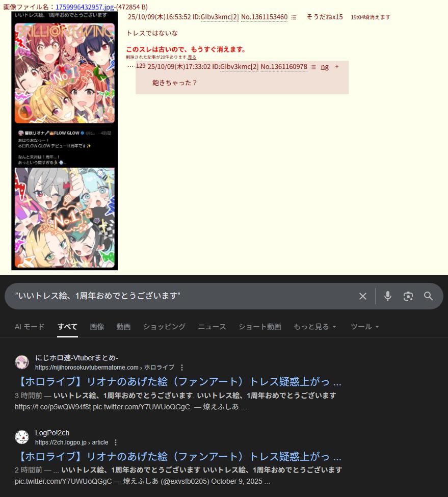Expand the もっと見る dropdown
Image resolution: width=448 pixels, height=497 pixels.
(314, 326)
